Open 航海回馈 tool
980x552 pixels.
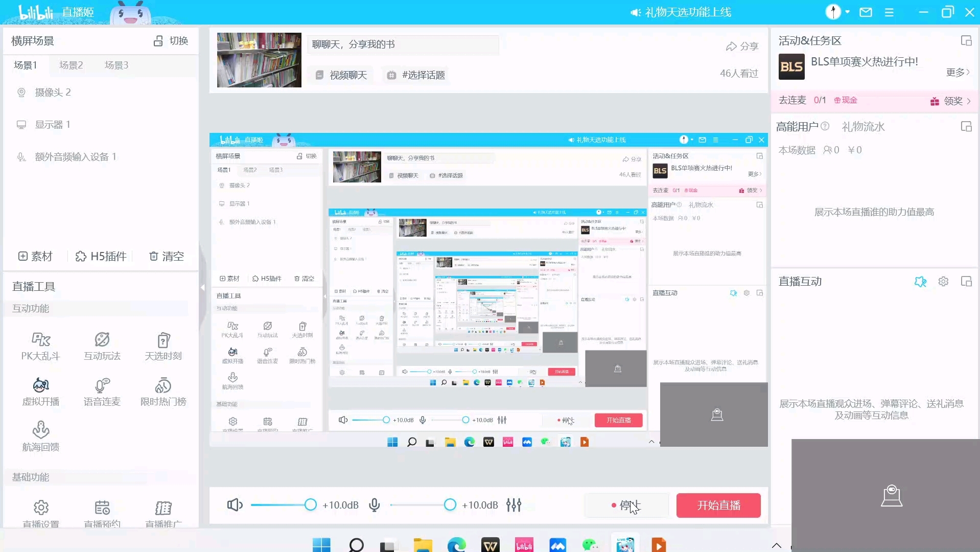pyautogui.click(x=41, y=437)
